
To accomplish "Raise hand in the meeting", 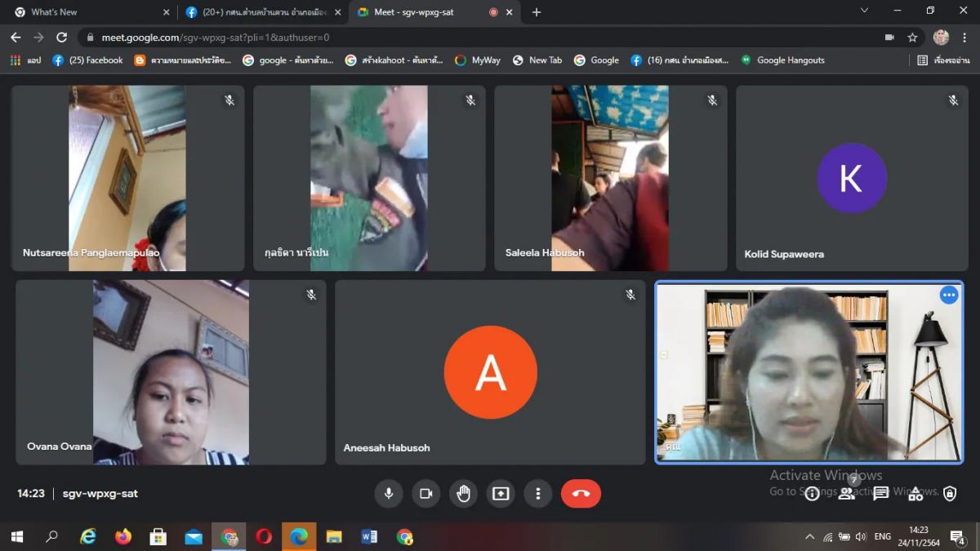I will [463, 494].
